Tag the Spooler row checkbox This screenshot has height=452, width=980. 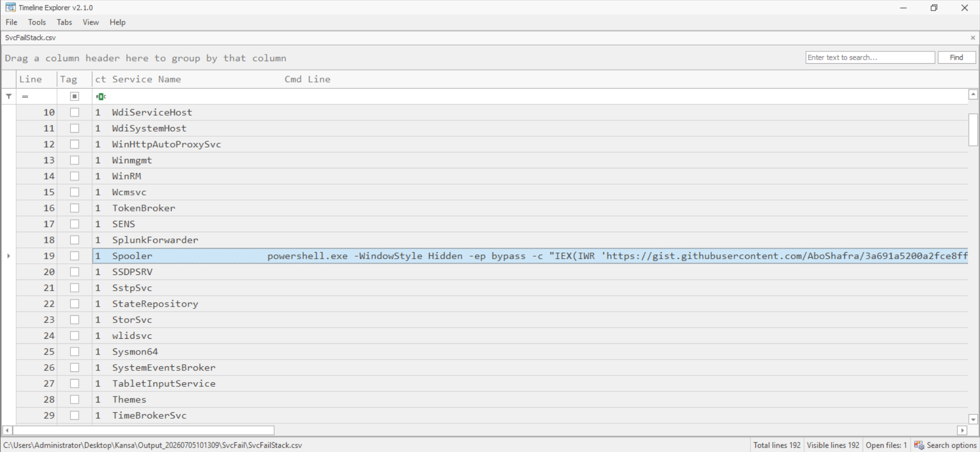(x=75, y=256)
